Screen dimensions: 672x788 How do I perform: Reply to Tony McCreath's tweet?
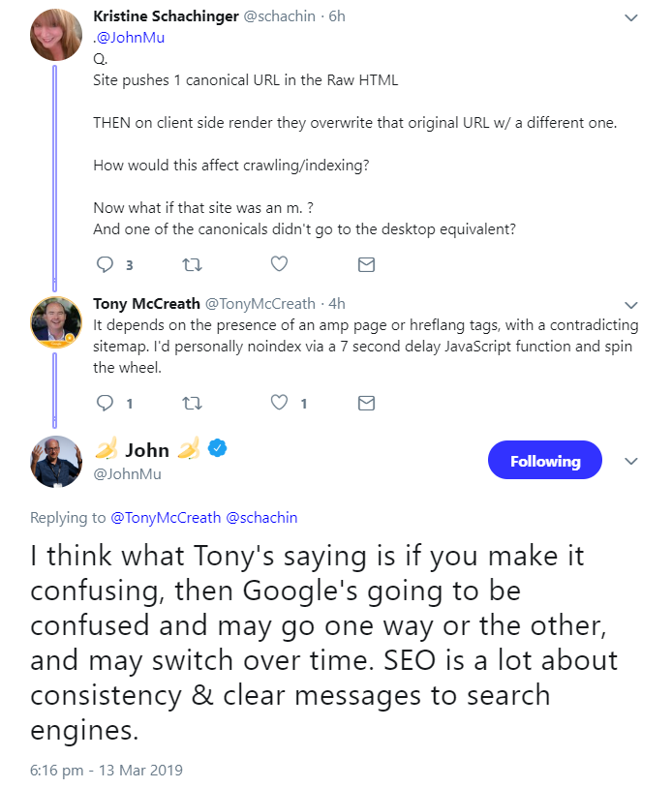[x=107, y=403]
